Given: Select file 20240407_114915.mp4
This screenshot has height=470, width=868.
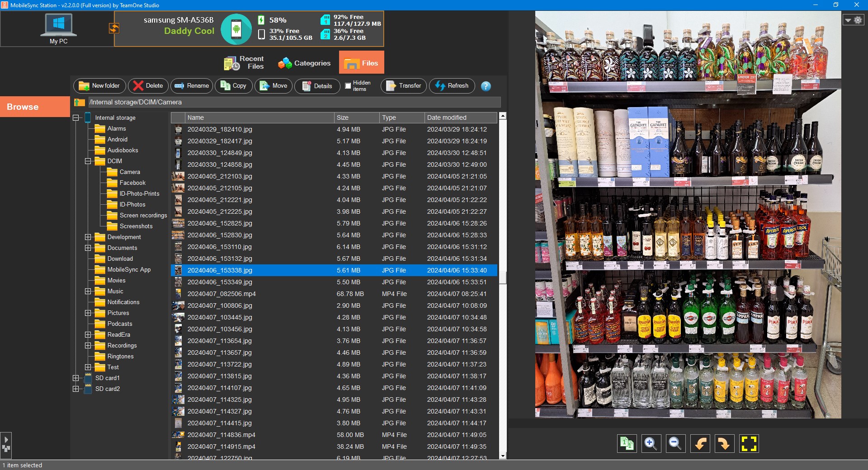Looking at the screenshot, I should click(x=334, y=446).
